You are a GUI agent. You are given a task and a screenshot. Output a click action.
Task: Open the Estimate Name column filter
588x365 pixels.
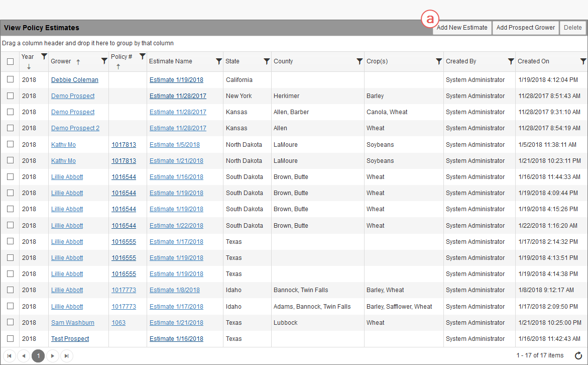click(x=218, y=61)
